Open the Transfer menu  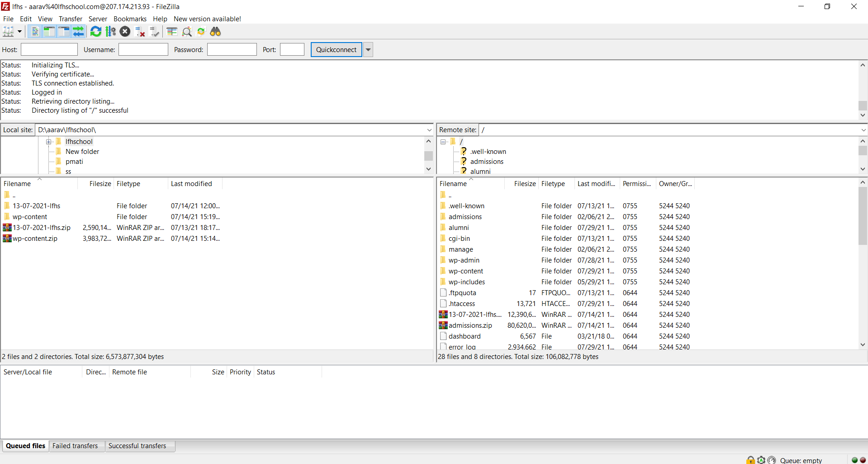pyautogui.click(x=71, y=19)
